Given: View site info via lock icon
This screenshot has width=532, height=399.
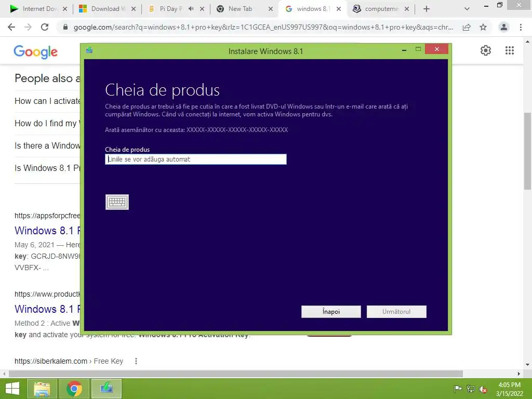Looking at the screenshot, I should point(65,27).
